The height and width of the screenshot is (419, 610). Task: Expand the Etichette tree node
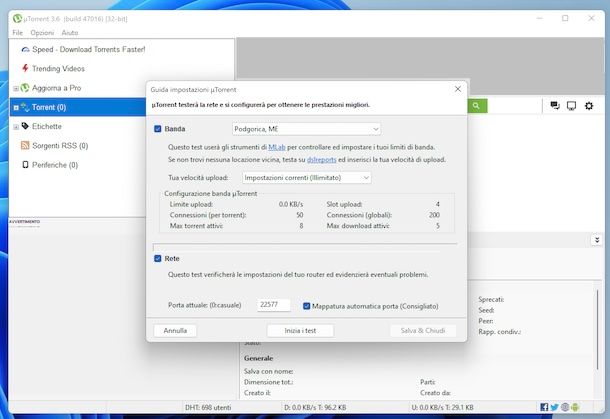[x=16, y=127]
